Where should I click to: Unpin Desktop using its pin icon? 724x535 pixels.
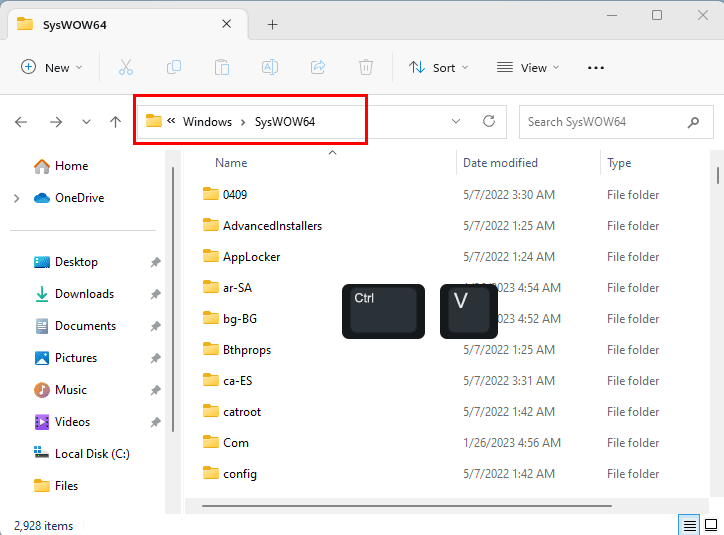click(x=155, y=262)
